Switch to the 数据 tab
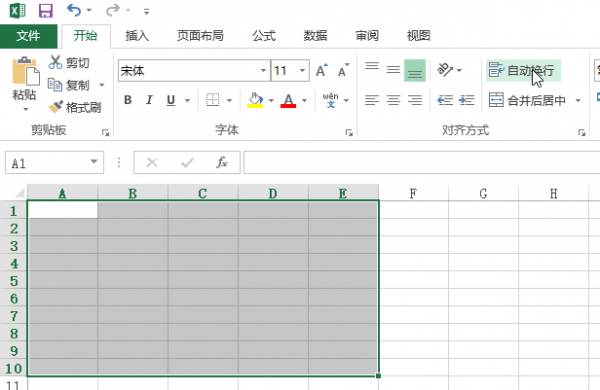 tap(315, 36)
